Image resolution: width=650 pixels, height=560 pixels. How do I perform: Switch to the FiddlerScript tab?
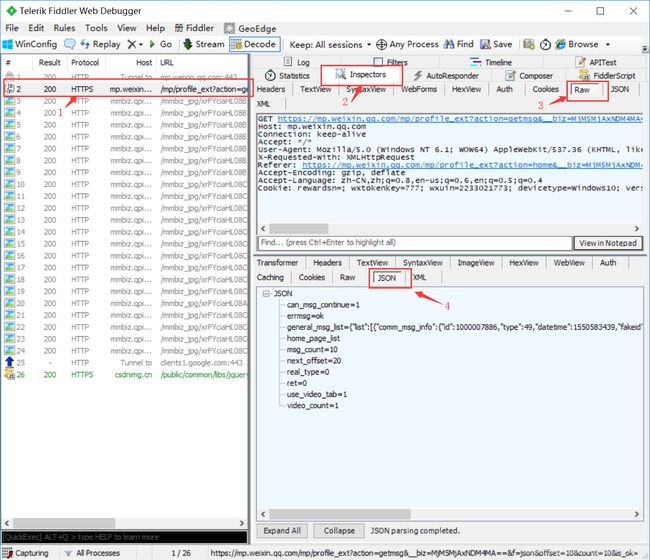click(x=607, y=75)
